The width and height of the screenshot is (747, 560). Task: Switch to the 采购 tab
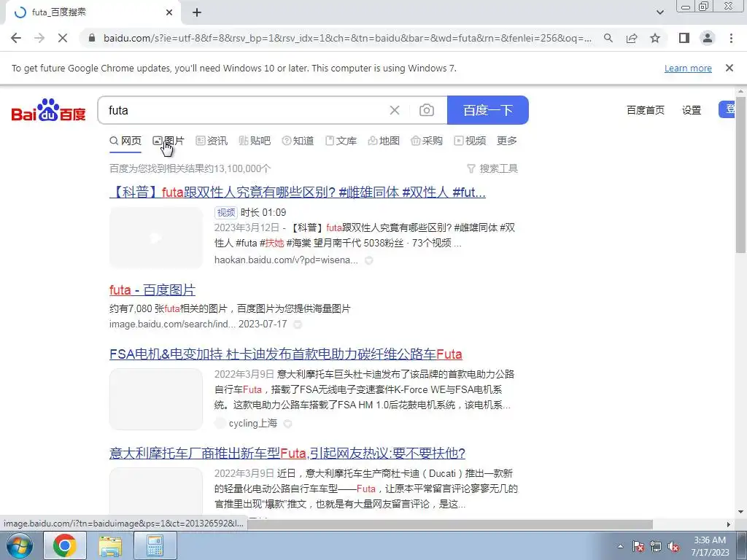tap(426, 141)
